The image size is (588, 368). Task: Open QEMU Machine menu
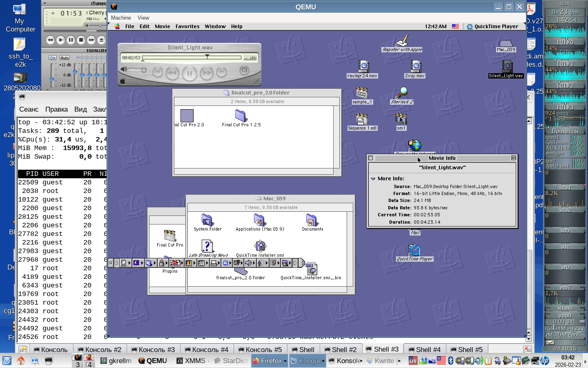point(121,18)
